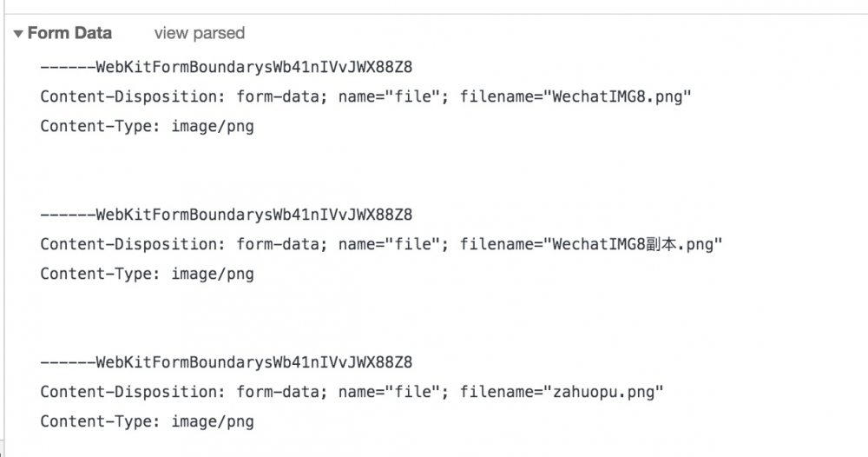Screen dimensions: 868x457
Task: Click the Form Data section heading
Action: click(x=69, y=34)
